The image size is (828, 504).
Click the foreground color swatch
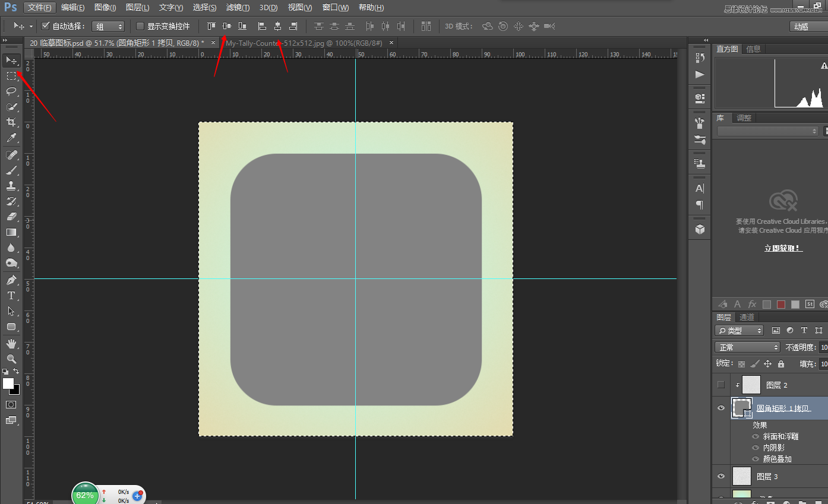click(8, 383)
